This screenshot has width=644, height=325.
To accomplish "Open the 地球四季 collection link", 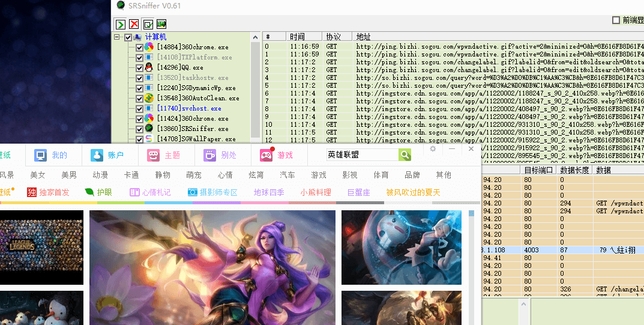I will tap(269, 192).
